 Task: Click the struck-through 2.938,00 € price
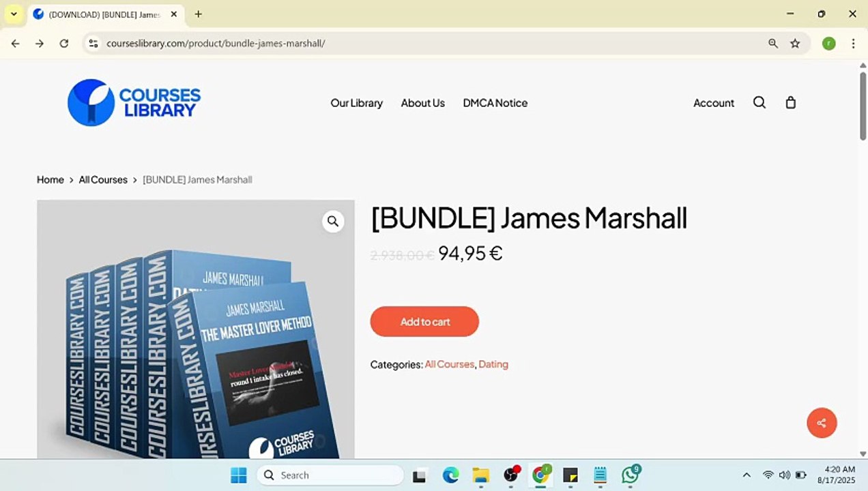click(x=402, y=255)
